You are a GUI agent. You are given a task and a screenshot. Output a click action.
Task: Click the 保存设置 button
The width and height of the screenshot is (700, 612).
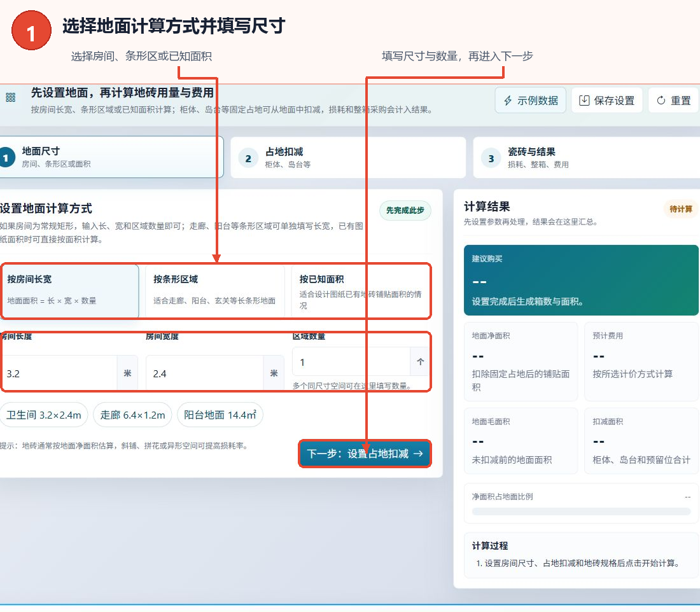point(606,101)
